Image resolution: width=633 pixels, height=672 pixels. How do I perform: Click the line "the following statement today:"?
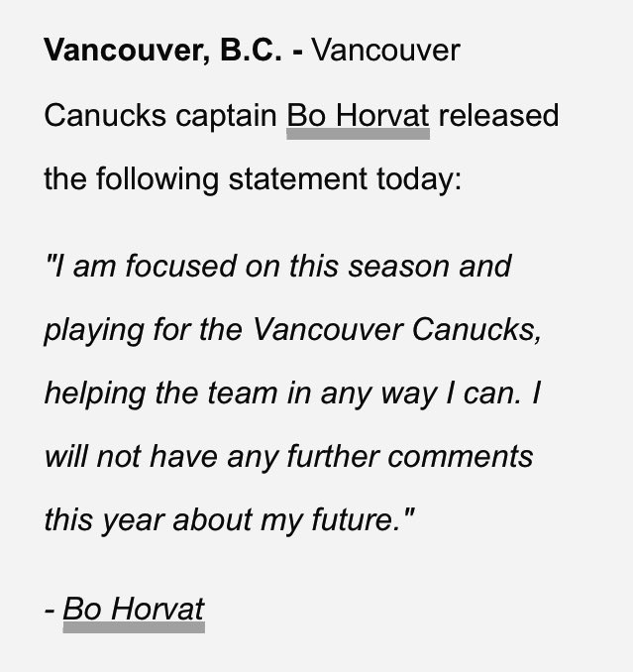253,180
